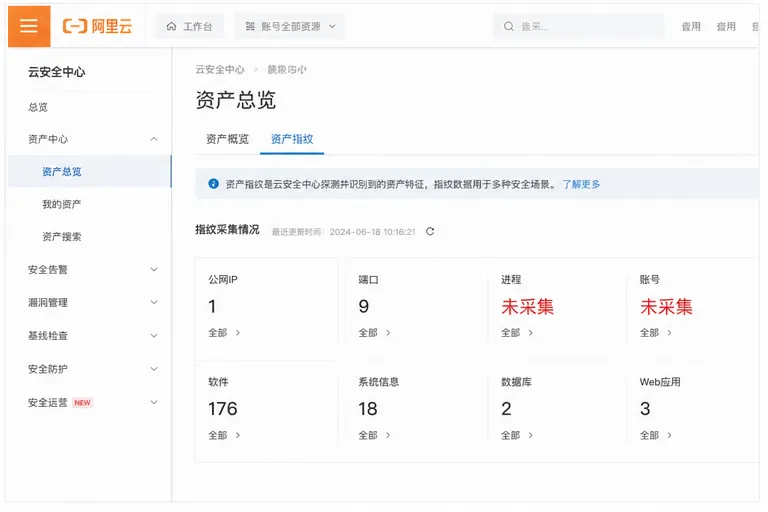
Task: Click the 数据库 count value 2
Action: pyautogui.click(x=506, y=409)
